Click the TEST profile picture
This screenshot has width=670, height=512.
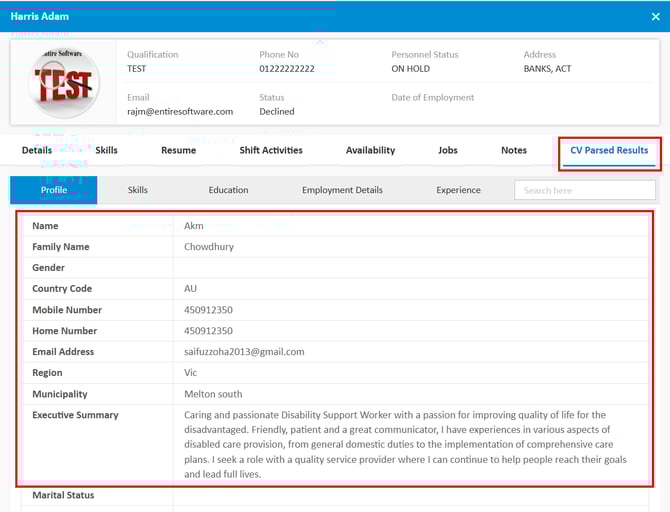coord(65,82)
